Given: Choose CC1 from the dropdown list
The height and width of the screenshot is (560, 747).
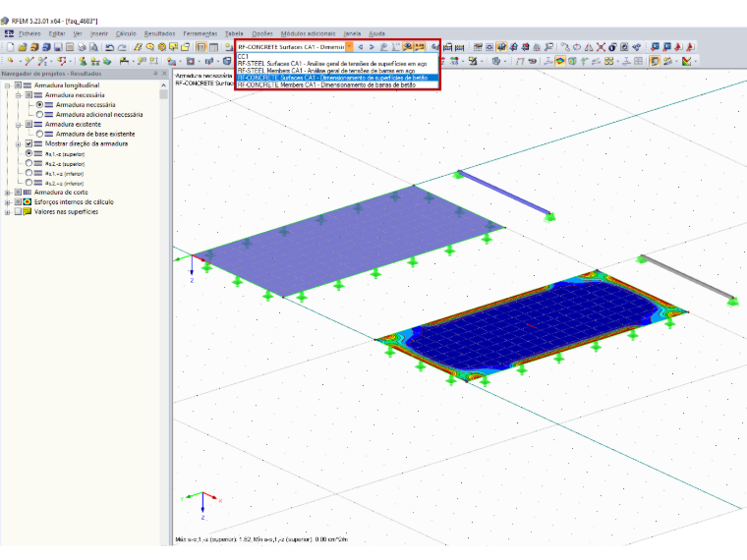Looking at the screenshot, I should coord(337,56).
